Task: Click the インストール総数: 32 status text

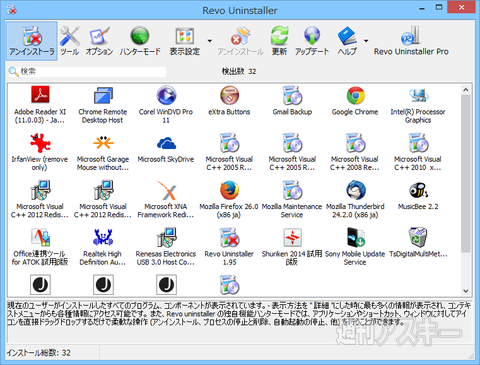Action: 39,353
